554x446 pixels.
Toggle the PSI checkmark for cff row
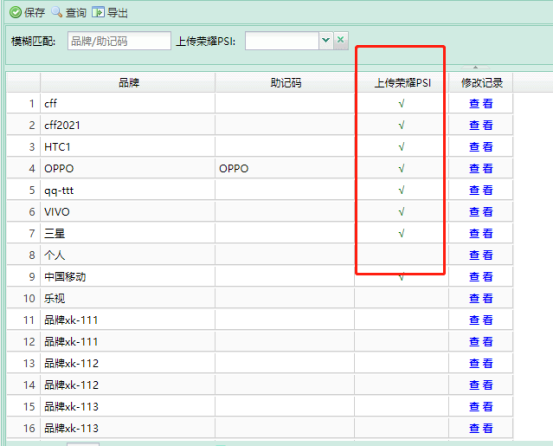[x=401, y=104]
